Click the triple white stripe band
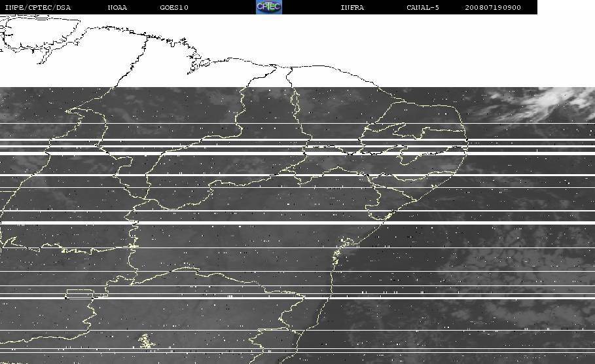595x364 pixels. [x=297, y=147]
